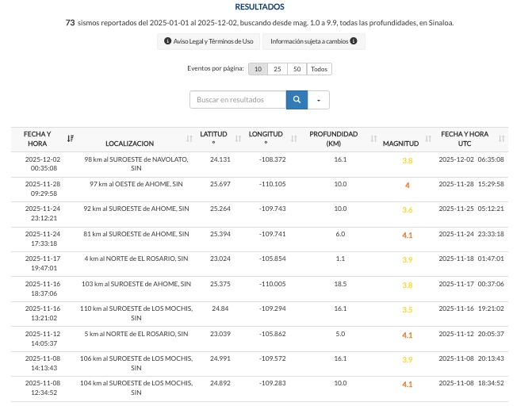The width and height of the screenshot is (532, 406).
Task: Sort results by the Localizacion sort arrows
Action: (x=189, y=139)
